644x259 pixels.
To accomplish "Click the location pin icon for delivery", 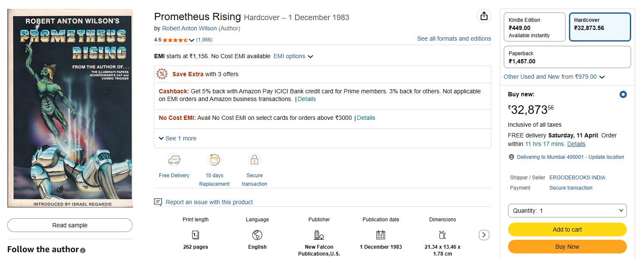I will coord(511,157).
